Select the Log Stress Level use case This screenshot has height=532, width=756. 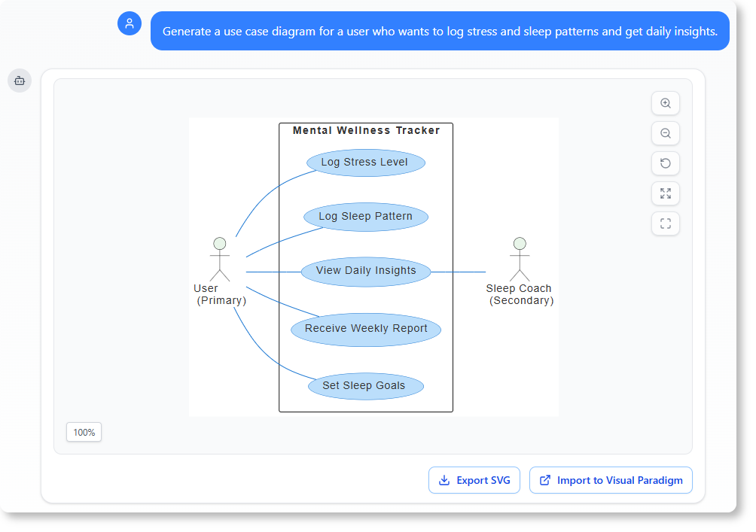[x=365, y=163]
